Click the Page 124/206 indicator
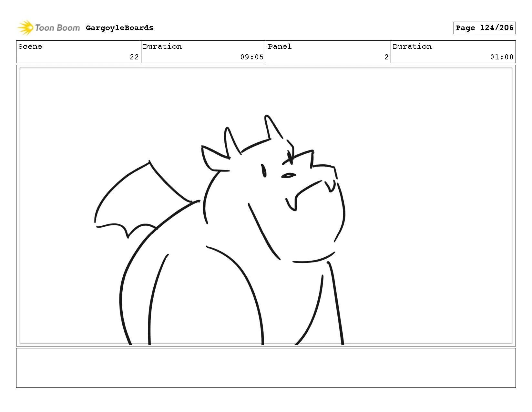 [x=484, y=28]
